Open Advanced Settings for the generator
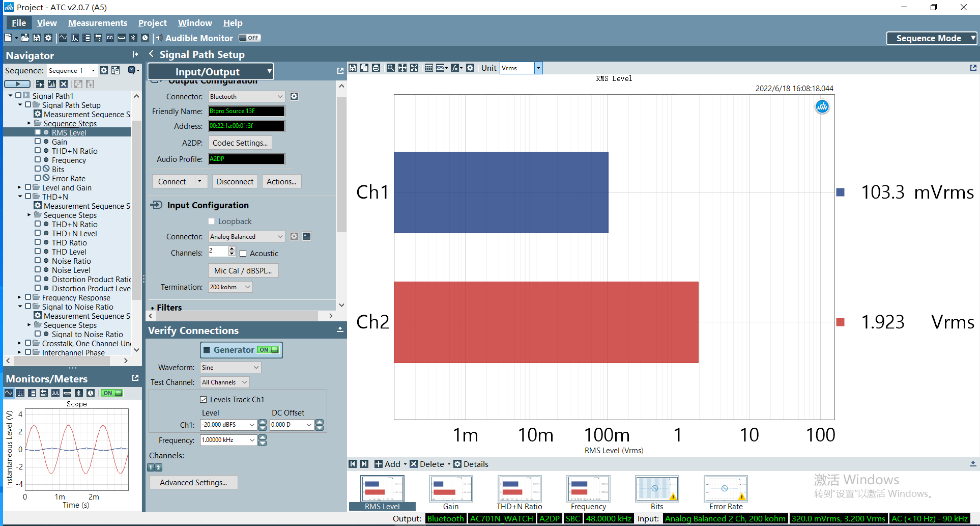This screenshot has width=980, height=526. [x=193, y=482]
